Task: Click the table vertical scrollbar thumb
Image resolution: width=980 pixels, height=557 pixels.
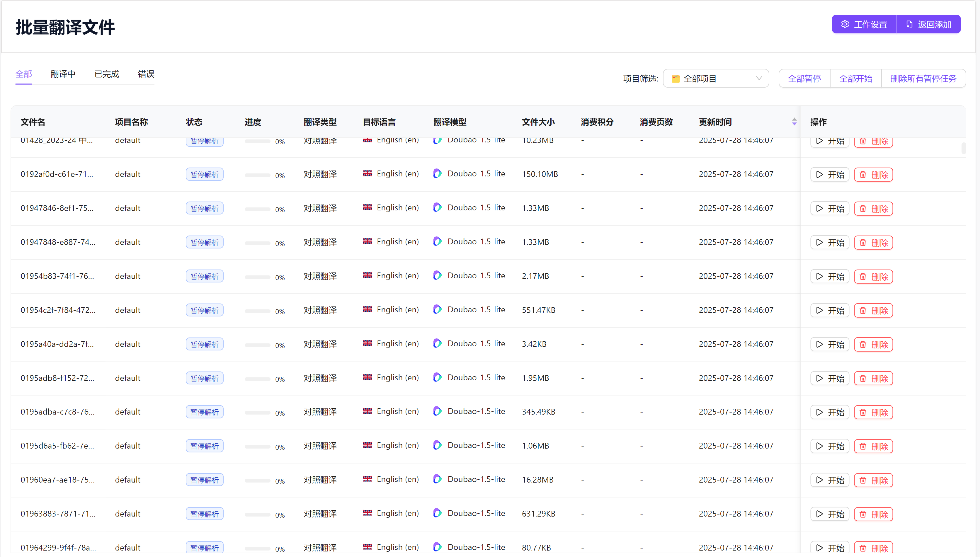Action: (964, 148)
